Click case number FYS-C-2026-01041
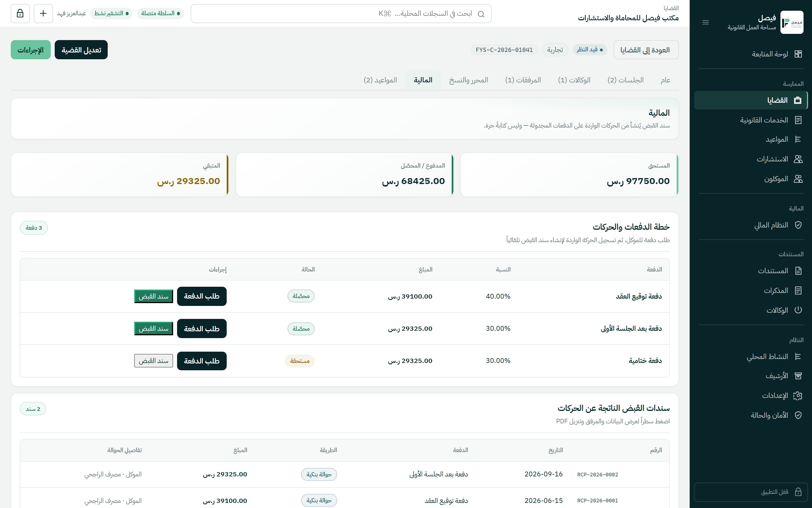This screenshot has width=812, height=508. [x=504, y=50]
